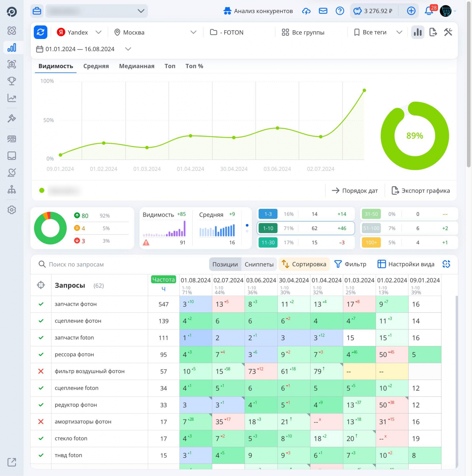Viewport: 472px width, 476px height.
Task: Toggle the bar chart view icon
Action: pyautogui.click(x=418, y=32)
